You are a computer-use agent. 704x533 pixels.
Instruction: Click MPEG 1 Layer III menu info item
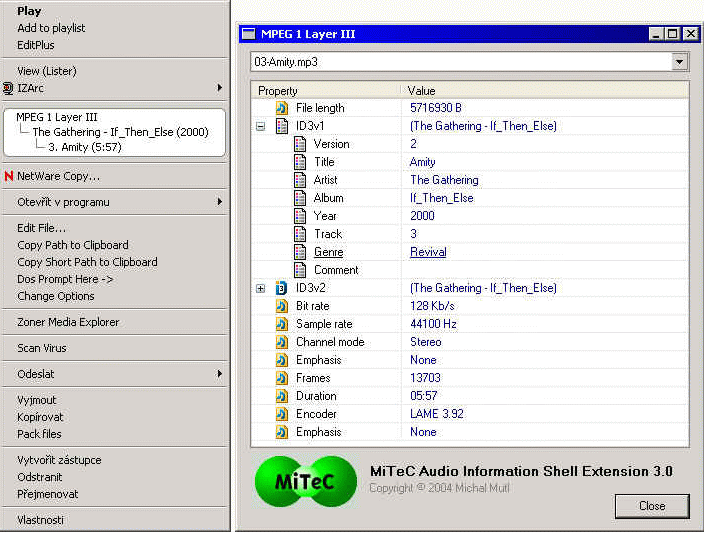pos(57,117)
